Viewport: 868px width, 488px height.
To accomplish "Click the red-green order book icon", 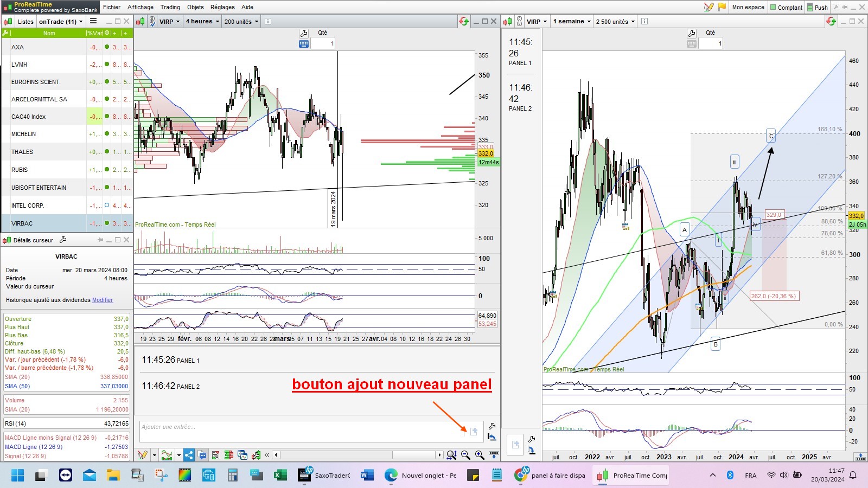I will tap(228, 455).
